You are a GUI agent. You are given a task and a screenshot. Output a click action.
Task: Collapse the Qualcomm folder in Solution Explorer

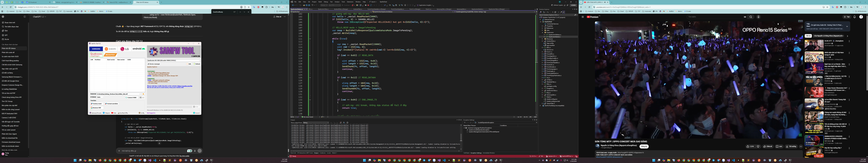[542, 32]
